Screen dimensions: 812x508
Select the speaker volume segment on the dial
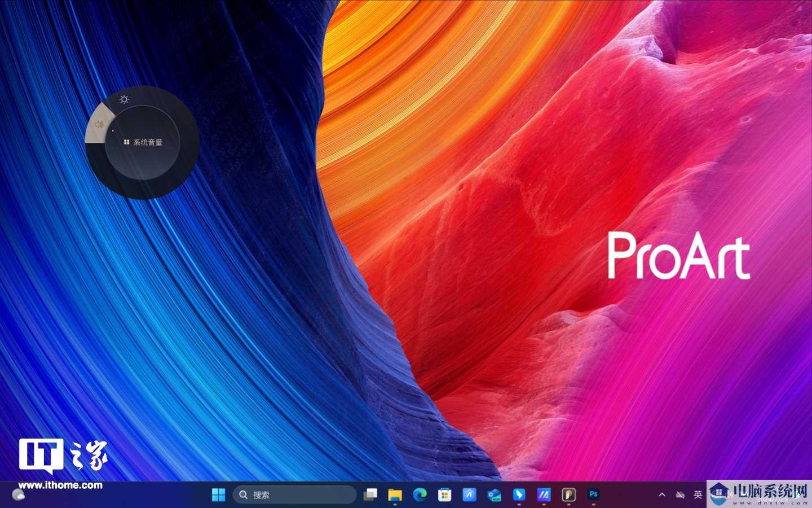coord(99,124)
